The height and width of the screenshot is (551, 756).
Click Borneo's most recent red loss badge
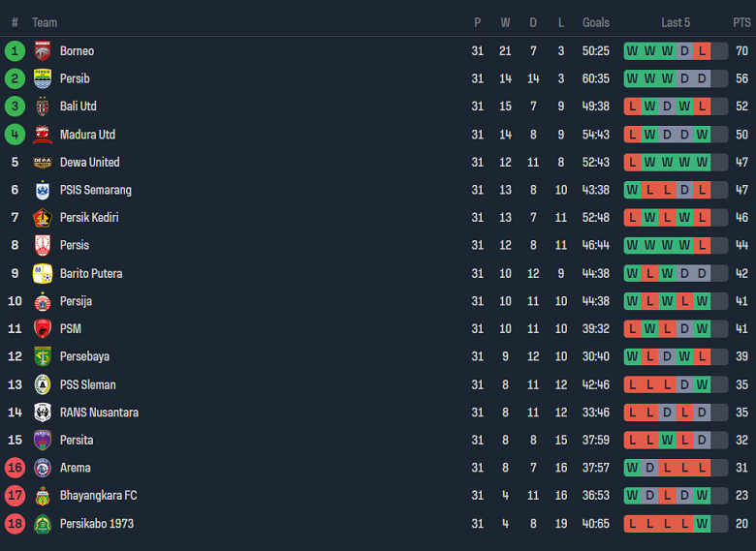[x=702, y=51]
